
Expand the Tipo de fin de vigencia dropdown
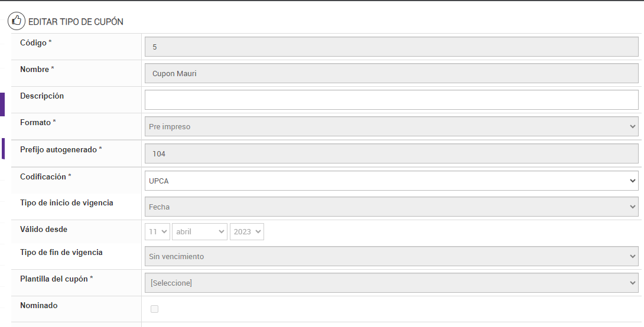click(391, 256)
